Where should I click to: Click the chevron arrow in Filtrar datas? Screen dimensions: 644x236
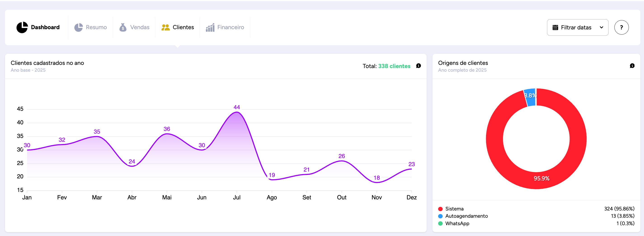(x=601, y=28)
